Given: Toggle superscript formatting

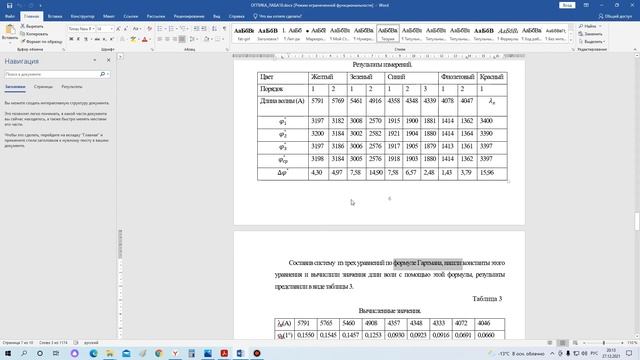Looking at the screenshot, I should click(x=111, y=39).
